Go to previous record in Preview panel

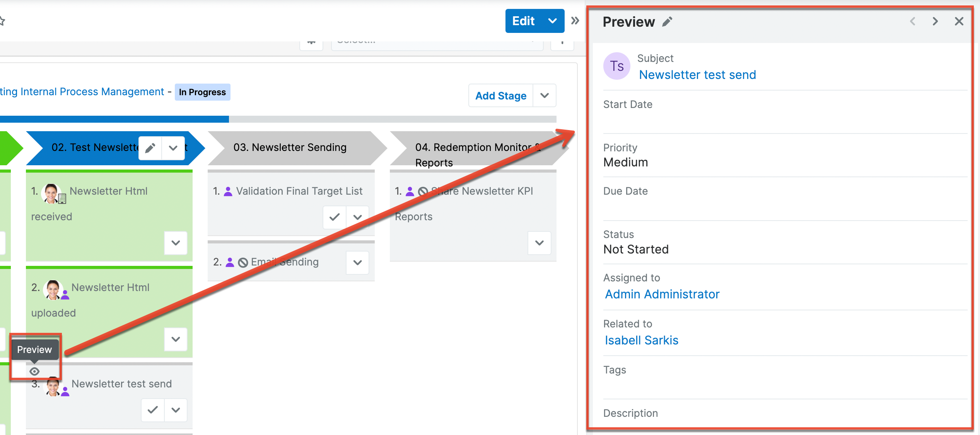(913, 21)
